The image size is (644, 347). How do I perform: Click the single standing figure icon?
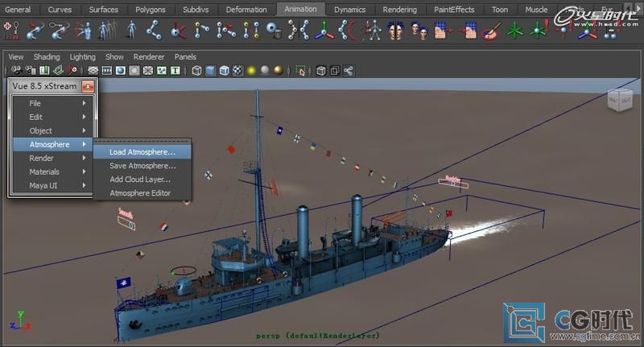tap(131, 31)
